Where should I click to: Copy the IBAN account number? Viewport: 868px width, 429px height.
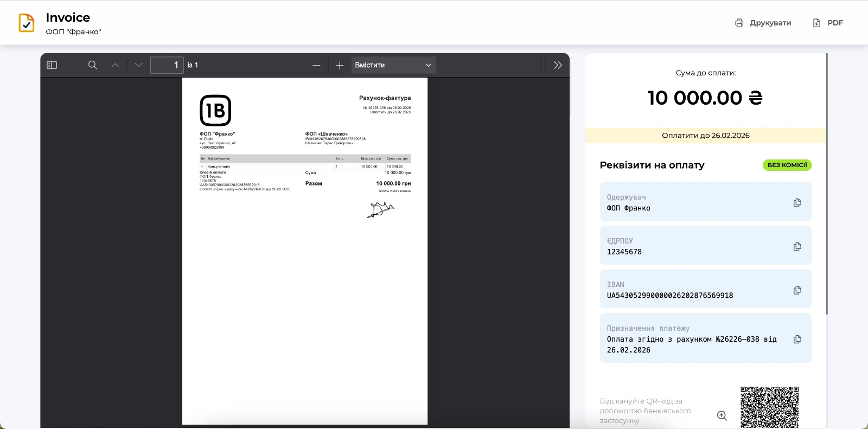[797, 290]
